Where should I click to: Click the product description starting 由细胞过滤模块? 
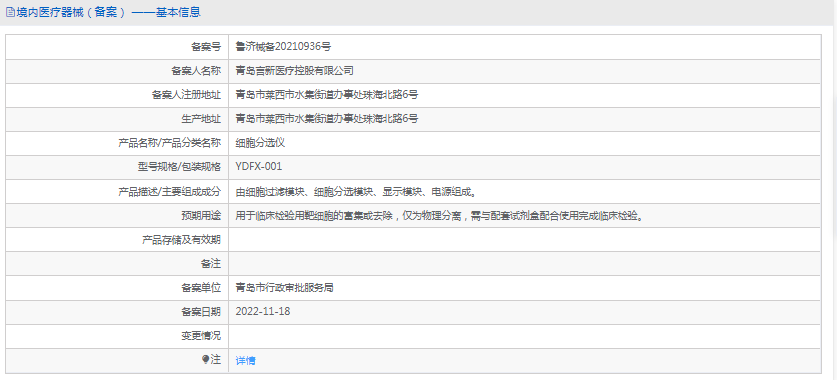[x=356, y=191]
